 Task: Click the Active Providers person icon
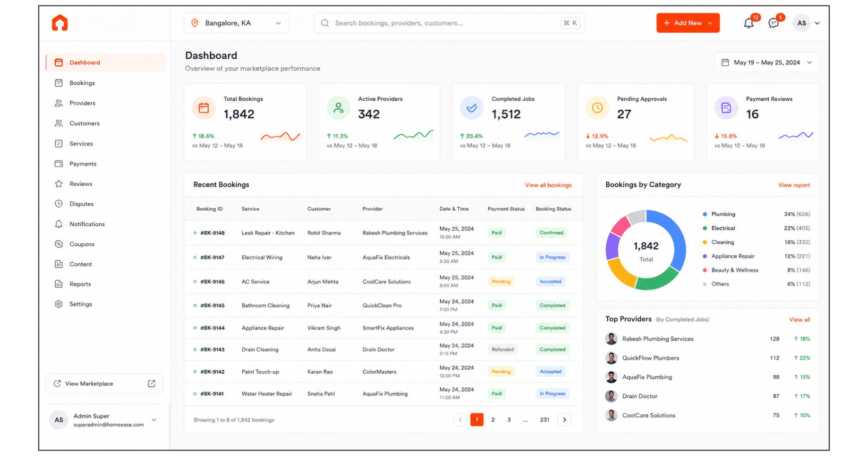[338, 108]
